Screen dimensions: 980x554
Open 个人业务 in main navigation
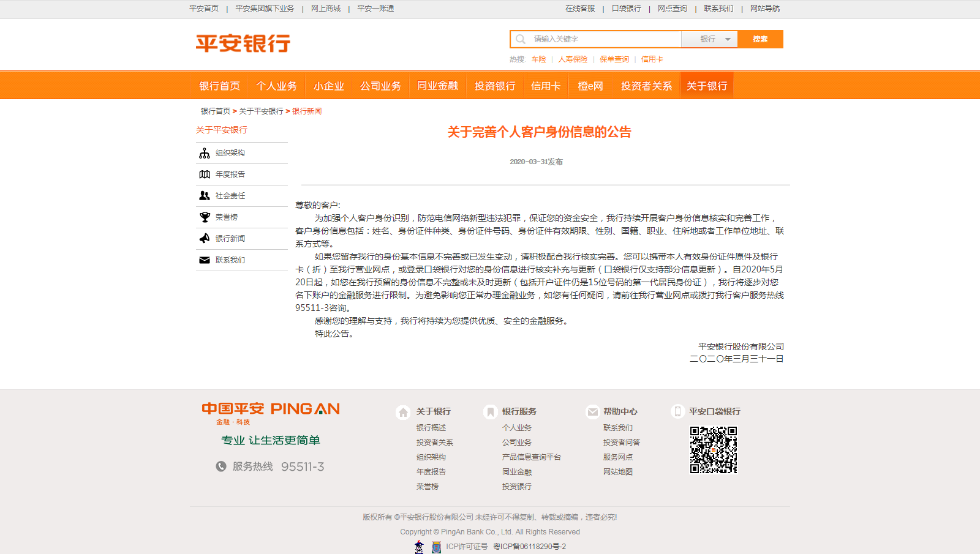(276, 86)
